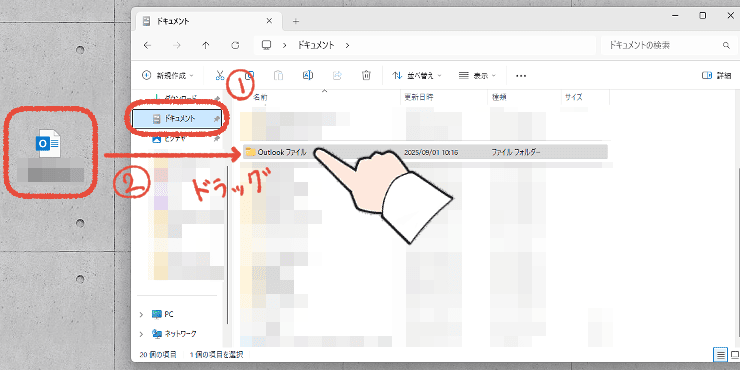Add a new tab with plus button
This screenshot has width=740, height=370.
pyautogui.click(x=295, y=21)
